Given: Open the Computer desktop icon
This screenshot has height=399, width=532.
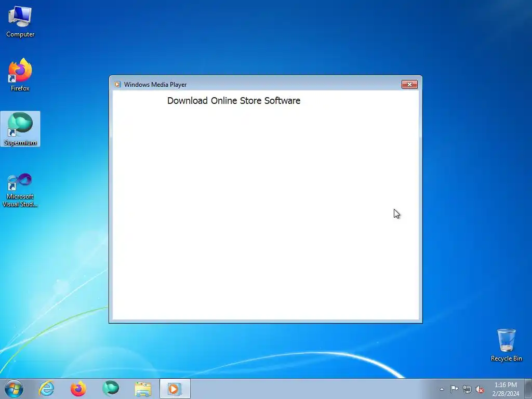Looking at the screenshot, I should pyautogui.click(x=20, y=22).
